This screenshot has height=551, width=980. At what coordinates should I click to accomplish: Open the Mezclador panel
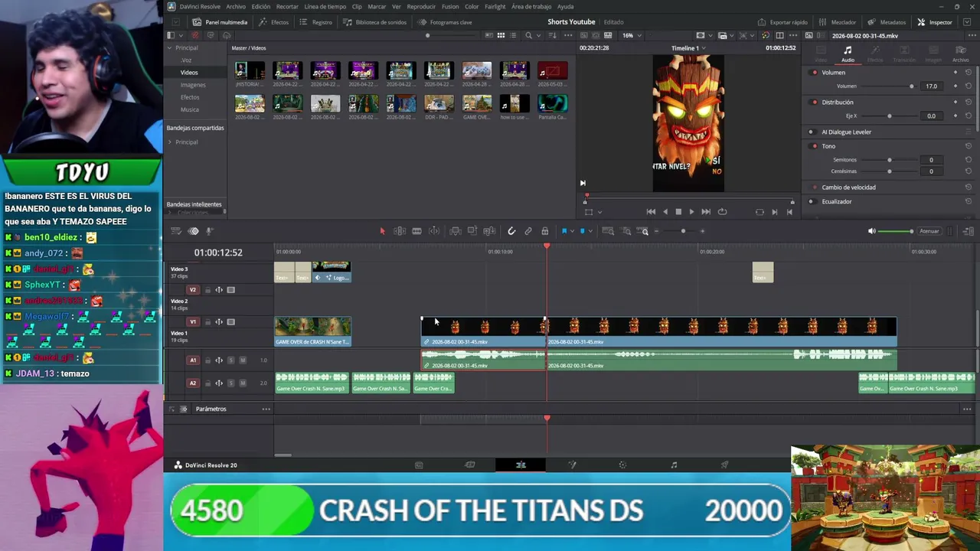tap(838, 22)
